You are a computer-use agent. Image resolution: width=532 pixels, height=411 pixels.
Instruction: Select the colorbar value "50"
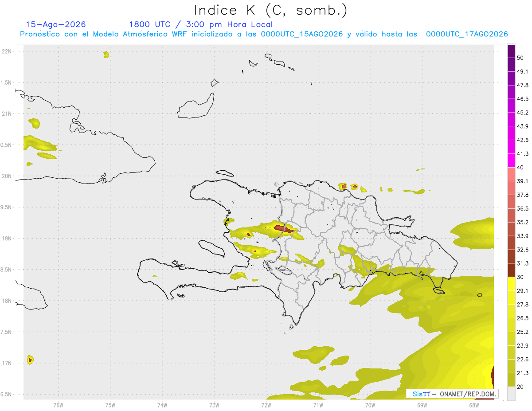click(x=520, y=58)
